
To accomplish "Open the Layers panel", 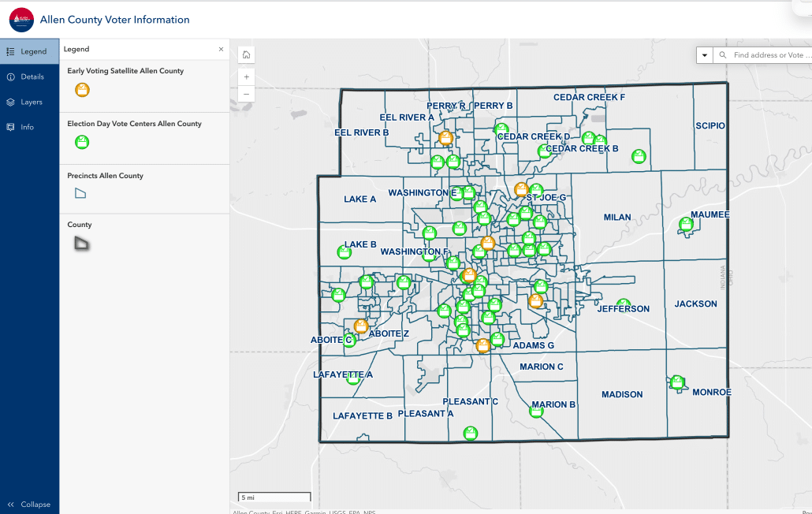I will pos(29,102).
